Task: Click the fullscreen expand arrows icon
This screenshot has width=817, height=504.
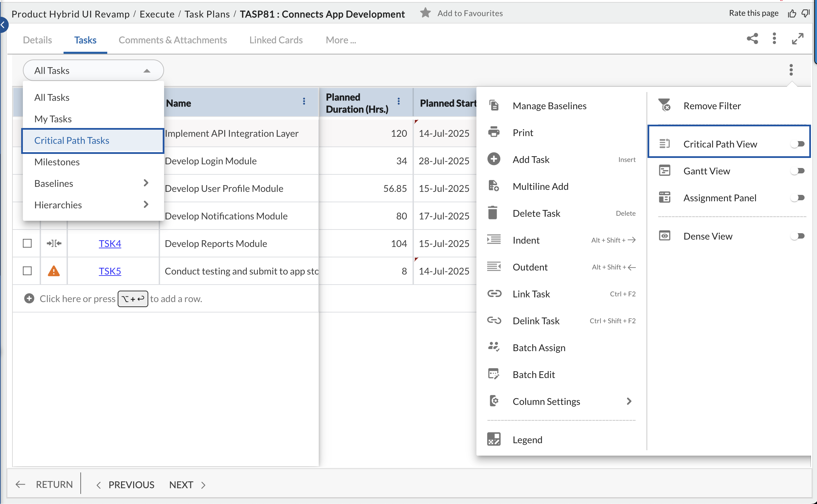Action: [x=797, y=39]
